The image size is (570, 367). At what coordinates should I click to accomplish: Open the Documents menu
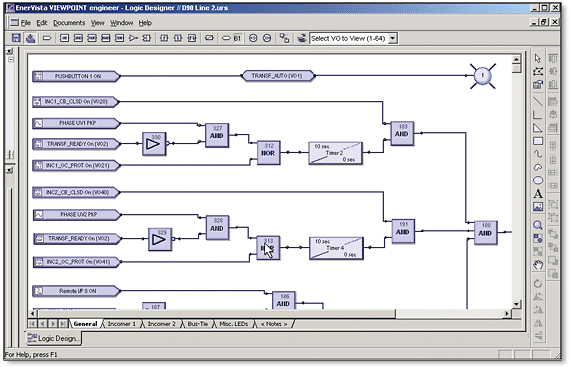pyautogui.click(x=69, y=23)
